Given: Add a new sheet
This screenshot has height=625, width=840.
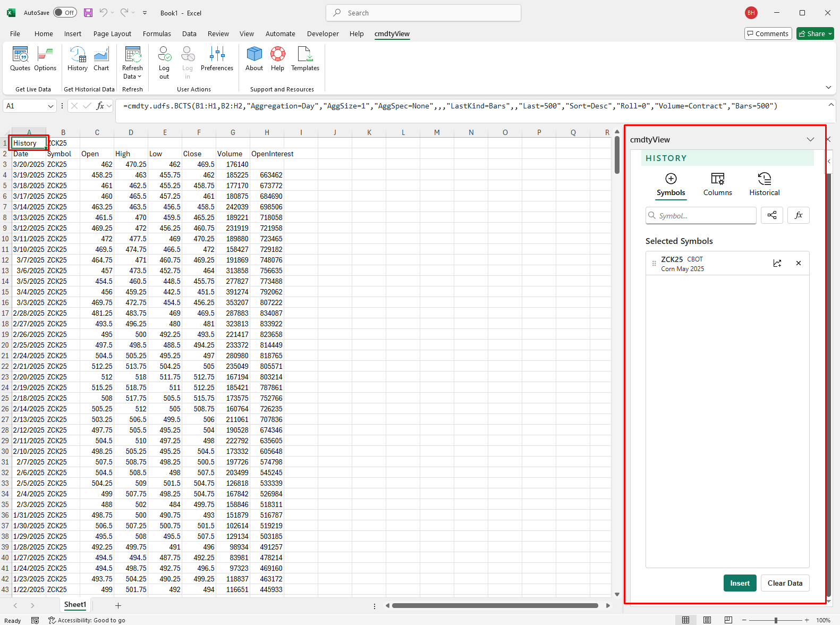Looking at the screenshot, I should pyautogui.click(x=118, y=605).
